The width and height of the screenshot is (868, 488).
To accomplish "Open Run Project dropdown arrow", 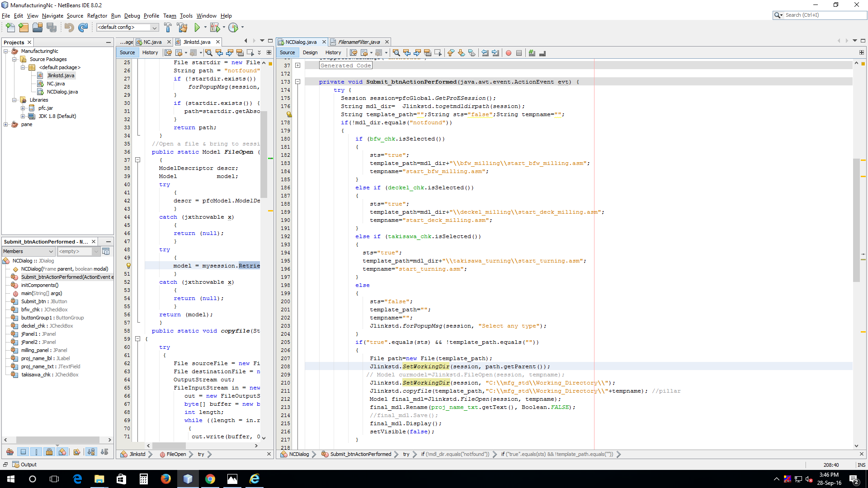I will click(x=205, y=28).
